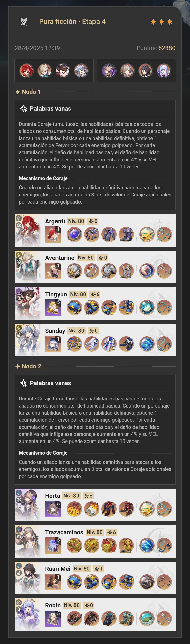Image resolution: width=190 pixels, height=644 pixels.
Task: Click the Pura ficción feather icon
Action: 24,22
